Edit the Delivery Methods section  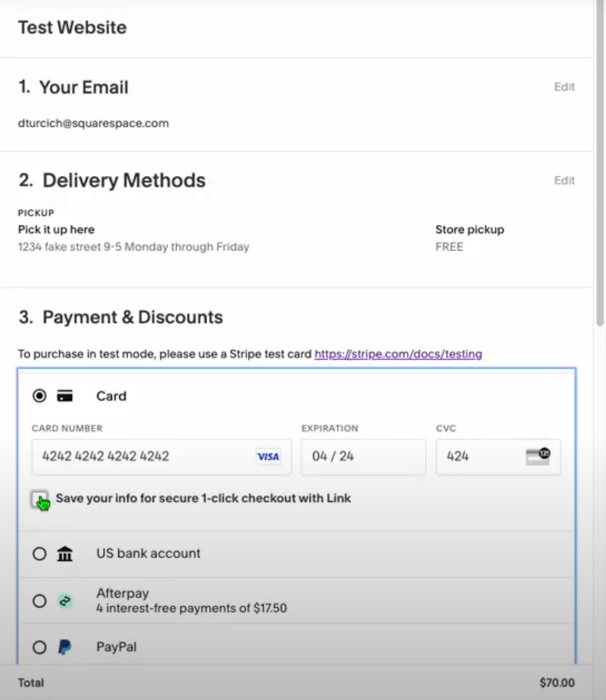point(564,180)
